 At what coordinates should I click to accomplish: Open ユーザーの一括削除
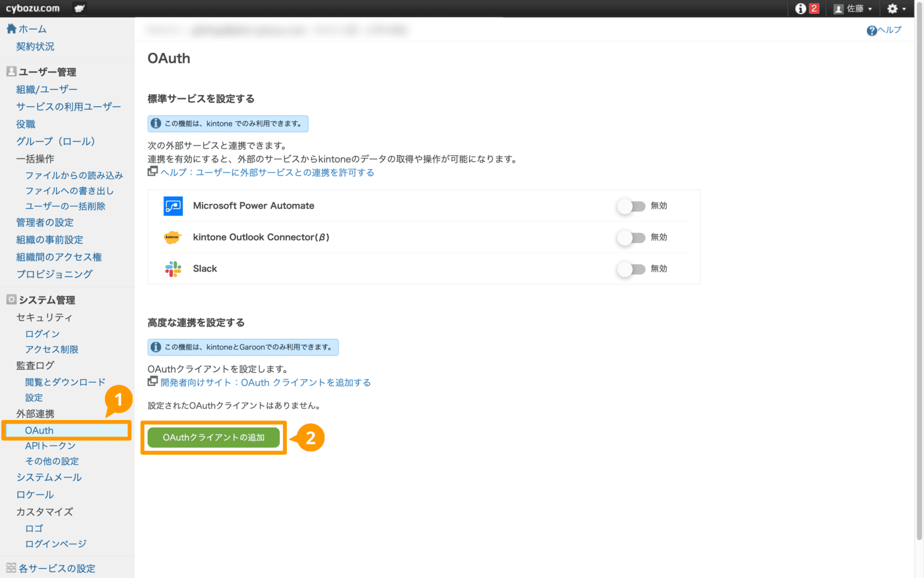(65, 206)
